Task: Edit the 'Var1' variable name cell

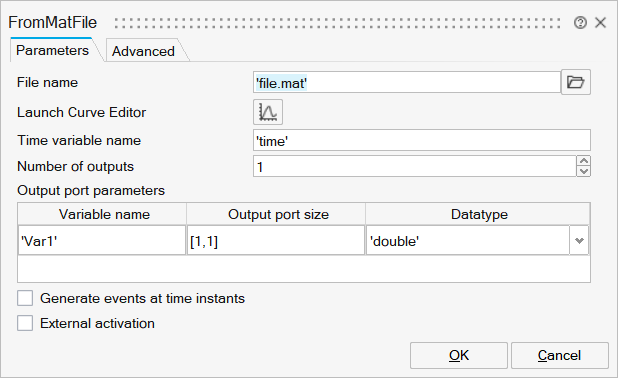Action: point(102,240)
